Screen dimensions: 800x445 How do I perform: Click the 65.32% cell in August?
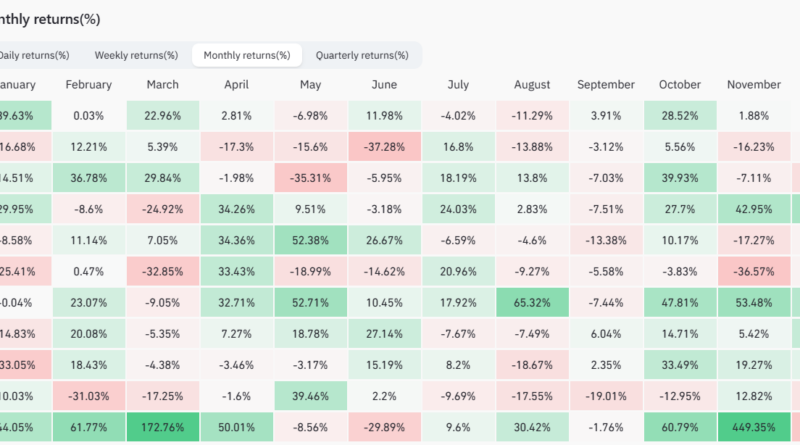pyautogui.click(x=532, y=301)
